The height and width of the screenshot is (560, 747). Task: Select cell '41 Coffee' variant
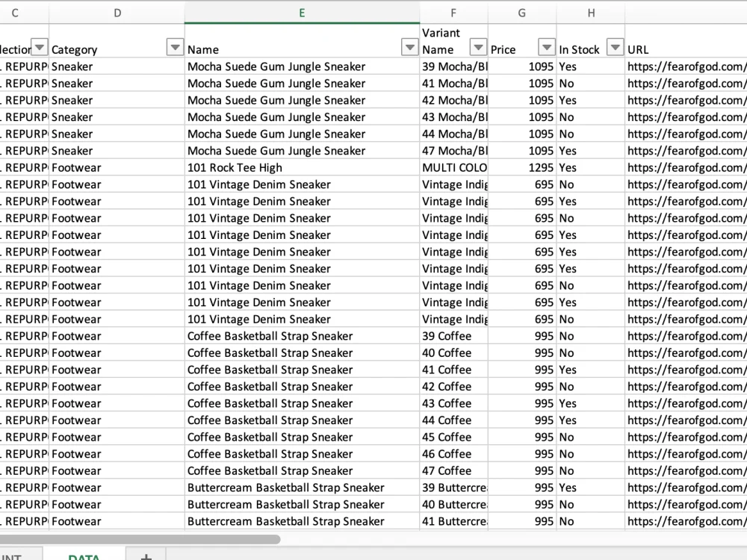(x=454, y=370)
